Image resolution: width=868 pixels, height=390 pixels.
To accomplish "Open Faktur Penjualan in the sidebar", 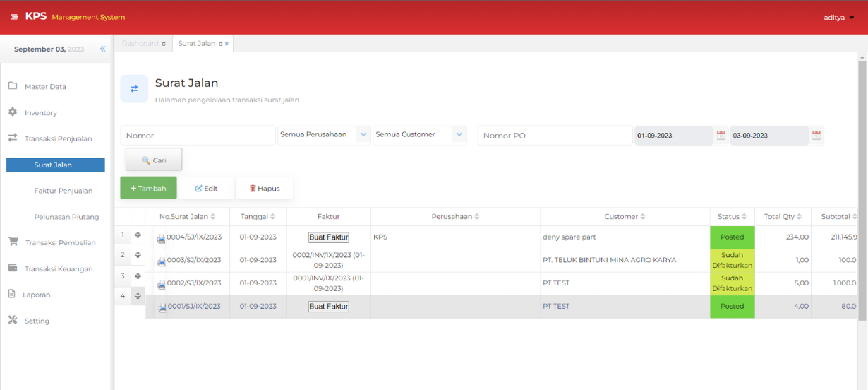I will 63,191.
